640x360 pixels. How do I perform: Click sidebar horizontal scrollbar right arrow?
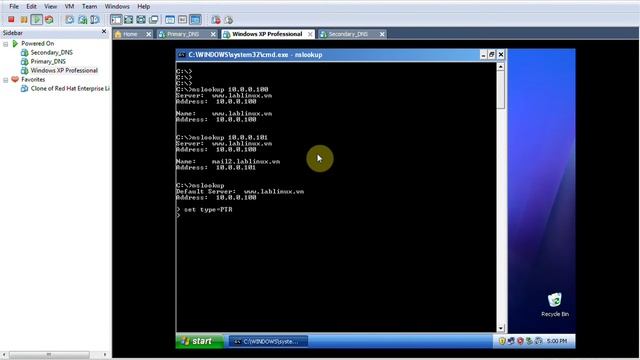tap(105, 355)
